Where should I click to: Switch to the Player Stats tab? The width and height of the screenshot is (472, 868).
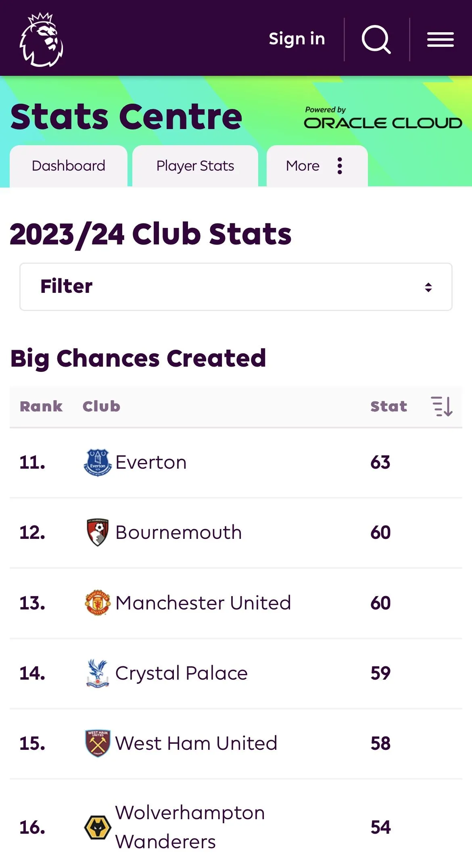(x=195, y=166)
